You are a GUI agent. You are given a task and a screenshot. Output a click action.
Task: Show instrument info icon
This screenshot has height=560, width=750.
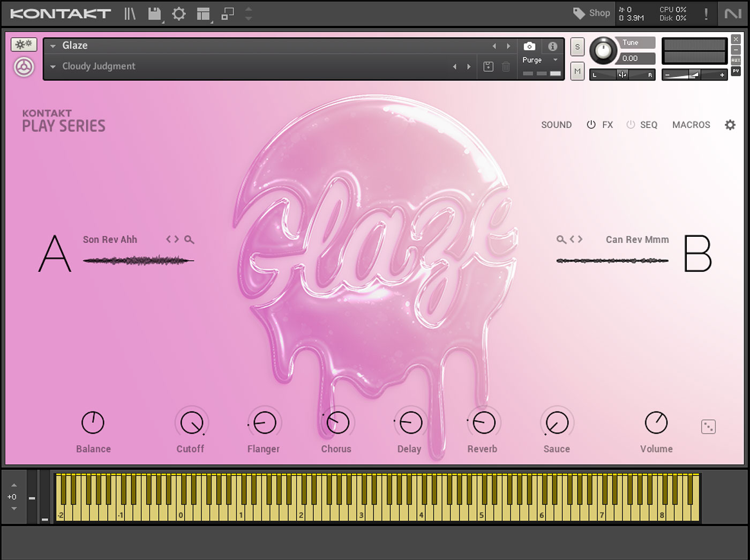(553, 46)
